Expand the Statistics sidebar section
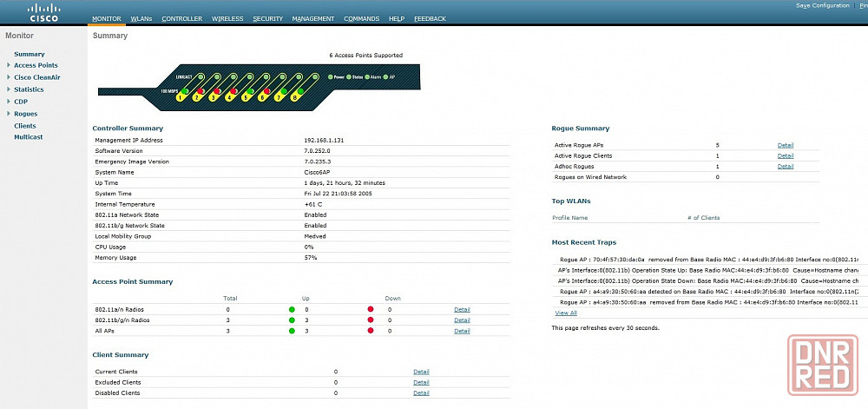 9,89
